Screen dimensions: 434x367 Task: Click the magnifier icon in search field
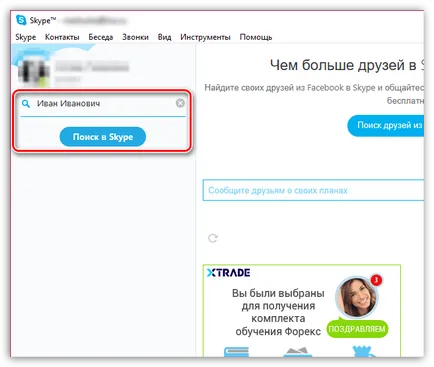coord(26,104)
